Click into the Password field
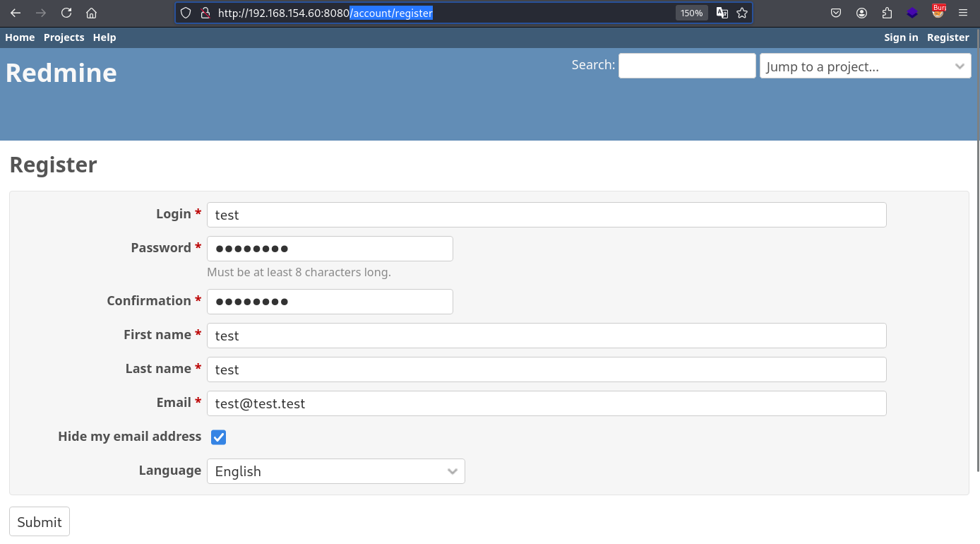This screenshot has width=980, height=544. 330,249
